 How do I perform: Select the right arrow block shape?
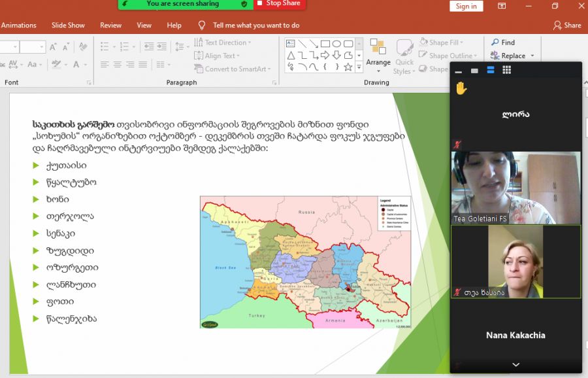tap(325, 56)
